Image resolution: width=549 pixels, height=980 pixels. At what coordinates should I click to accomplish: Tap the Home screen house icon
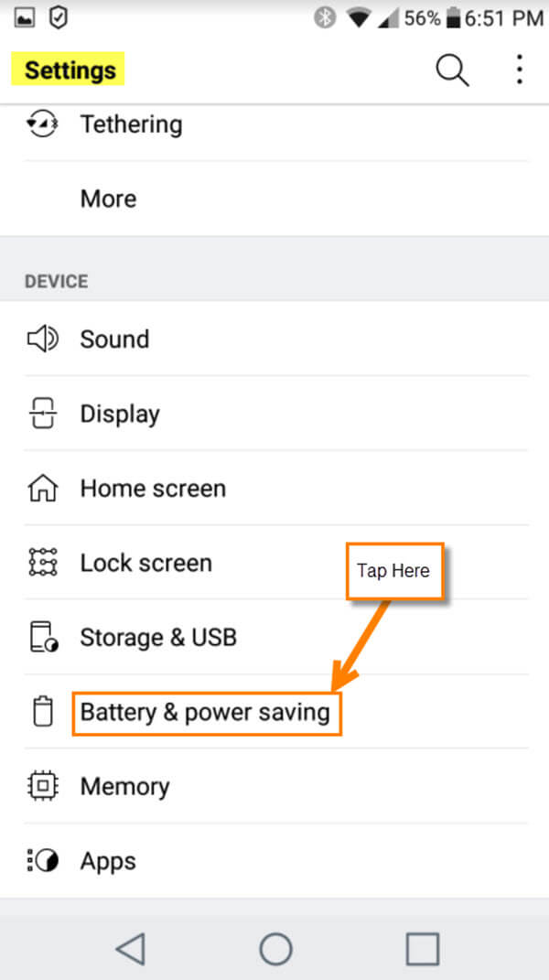point(42,488)
